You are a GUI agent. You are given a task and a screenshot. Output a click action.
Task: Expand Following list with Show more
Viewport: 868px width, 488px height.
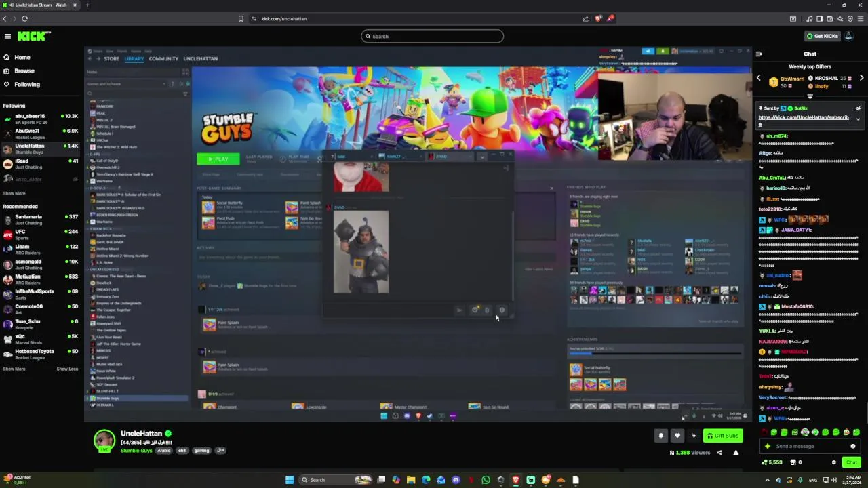[x=14, y=193]
